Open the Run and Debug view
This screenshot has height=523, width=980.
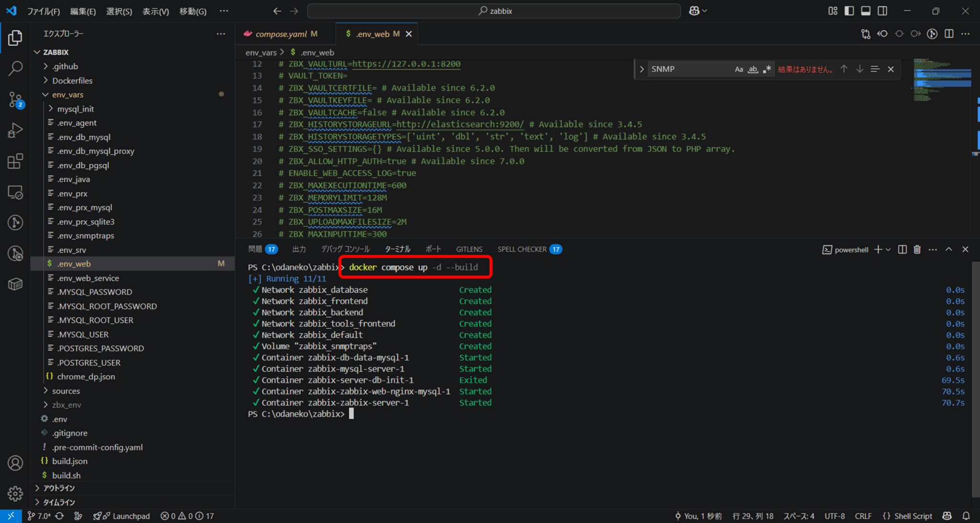(x=15, y=130)
